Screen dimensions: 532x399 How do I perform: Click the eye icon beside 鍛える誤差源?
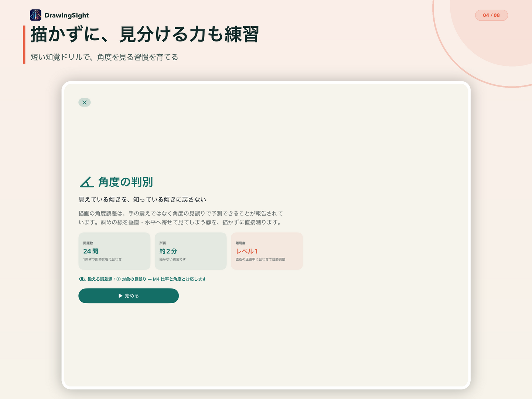(82, 279)
